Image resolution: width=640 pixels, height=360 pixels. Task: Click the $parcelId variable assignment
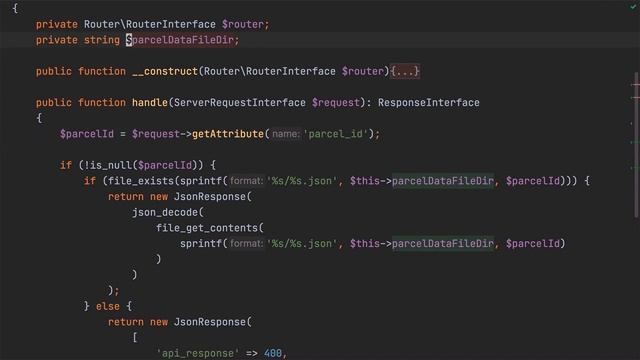tap(87, 134)
